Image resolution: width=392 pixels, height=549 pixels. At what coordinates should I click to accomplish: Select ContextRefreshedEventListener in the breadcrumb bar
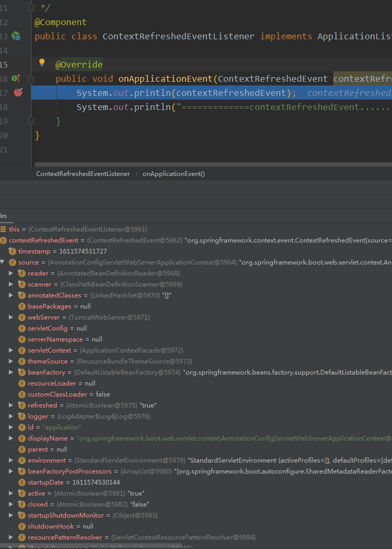(83, 174)
